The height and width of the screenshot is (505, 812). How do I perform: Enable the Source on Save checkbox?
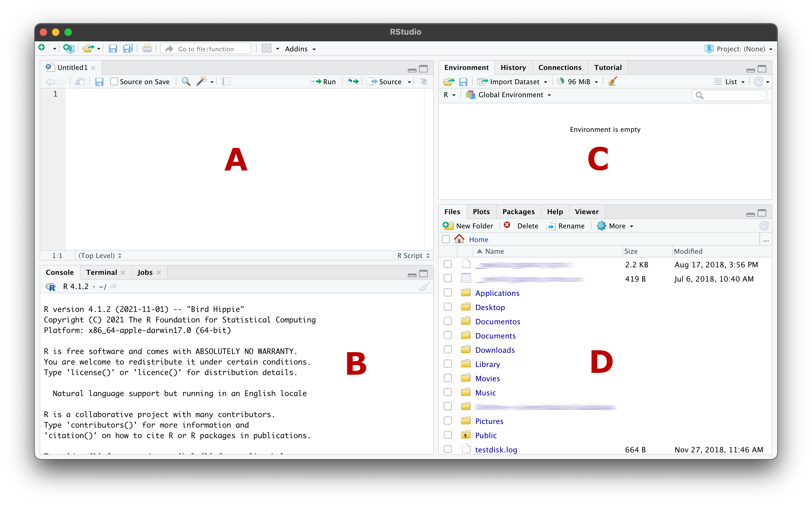pos(114,81)
